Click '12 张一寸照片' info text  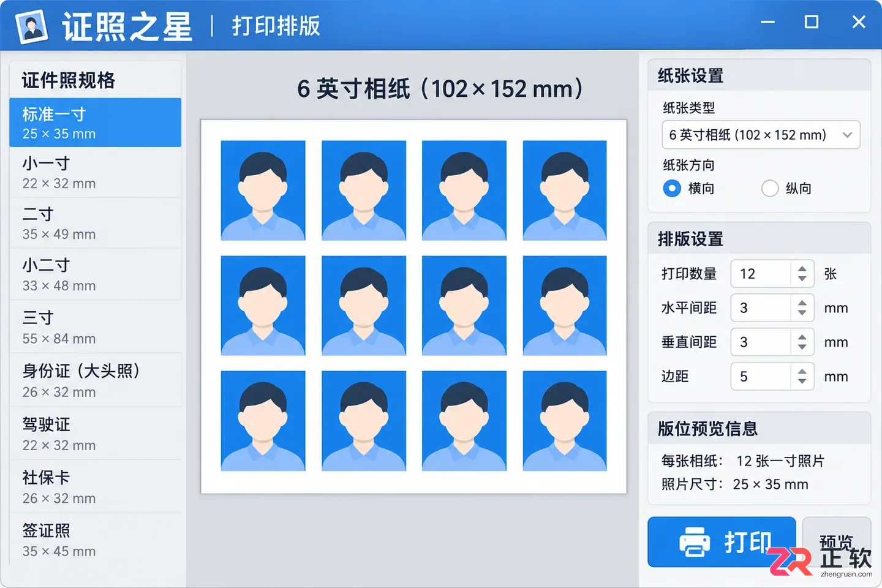point(780,461)
